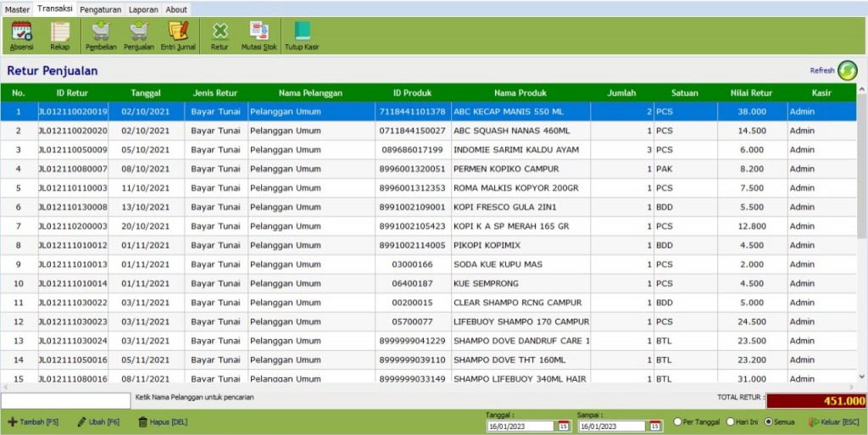Switch to Transaksi tab
Screen dimensions: 868x435
click(55, 8)
